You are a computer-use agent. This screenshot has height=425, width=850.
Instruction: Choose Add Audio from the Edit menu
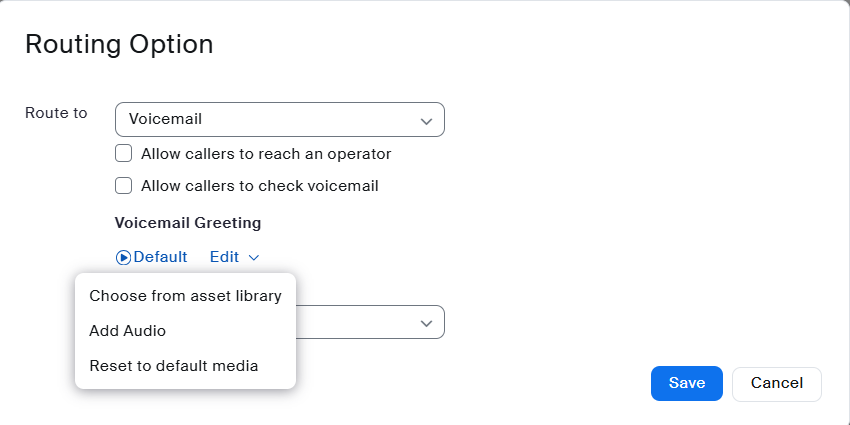click(127, 331)
